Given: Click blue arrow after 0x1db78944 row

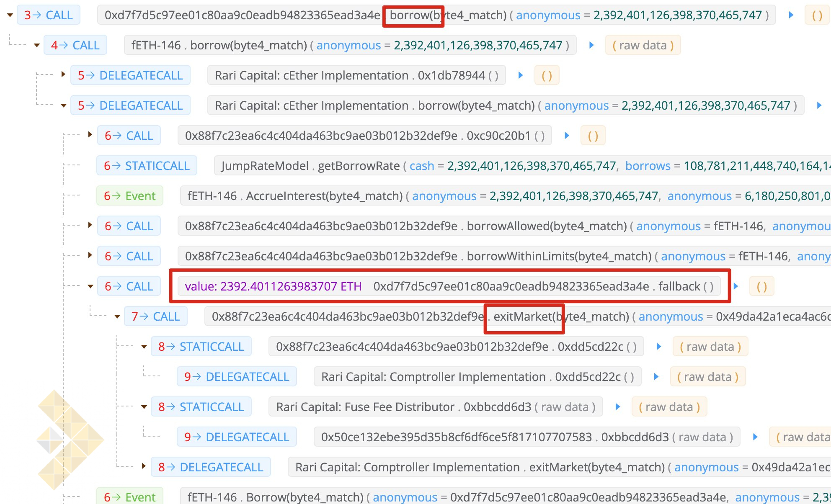Looking at the screenshot, I should point(521,75).
